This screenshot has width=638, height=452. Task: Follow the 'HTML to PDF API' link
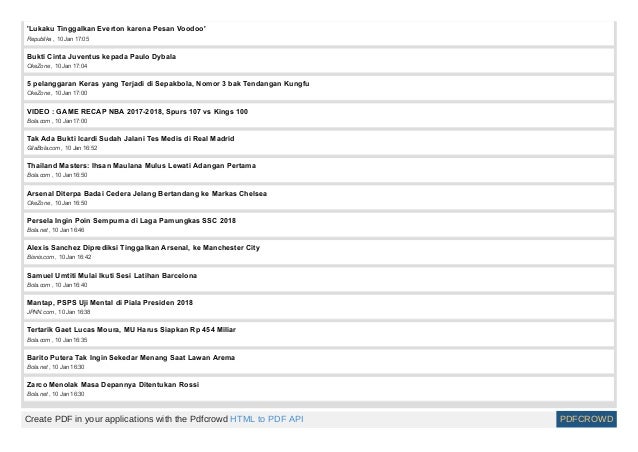pyautogui.click(x=267, y=419)
